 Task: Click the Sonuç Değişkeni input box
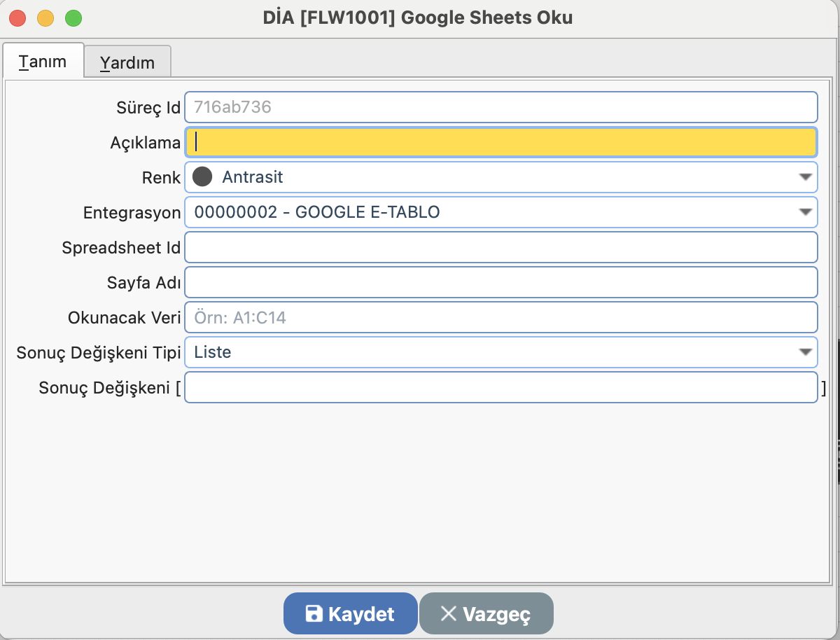tap(500, 387)
